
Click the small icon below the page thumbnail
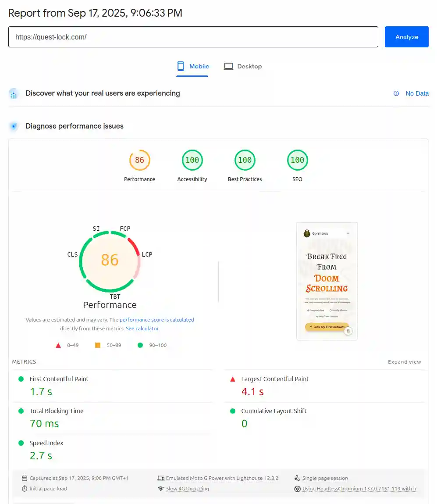(348, 331)
